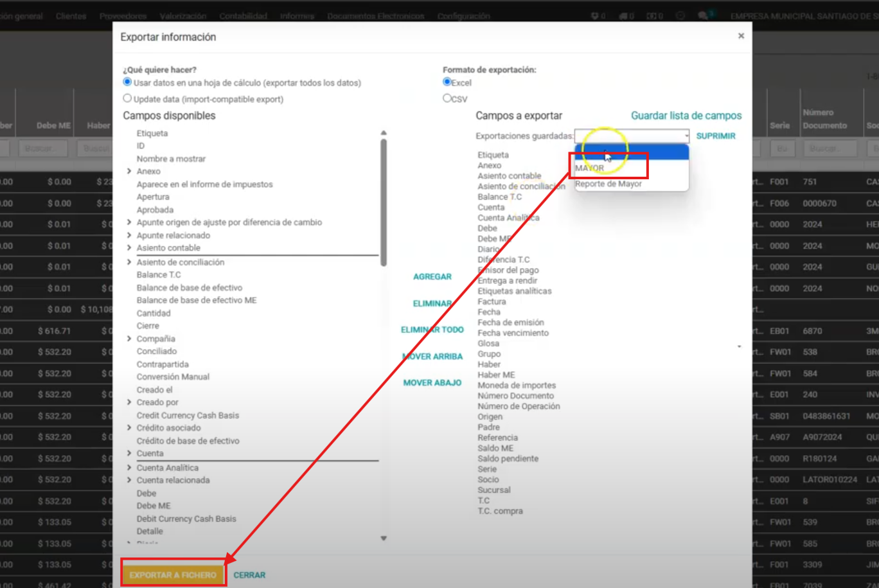Choose MAYOR from saved exports list
Image resolution: width=879 pixels, height=588 pixels.
[x=590, y=168]
